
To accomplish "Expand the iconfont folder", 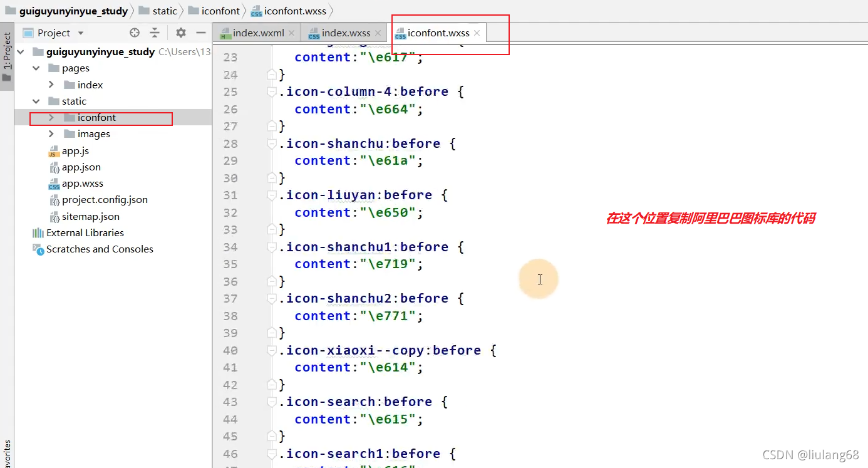I will point(51,117).
